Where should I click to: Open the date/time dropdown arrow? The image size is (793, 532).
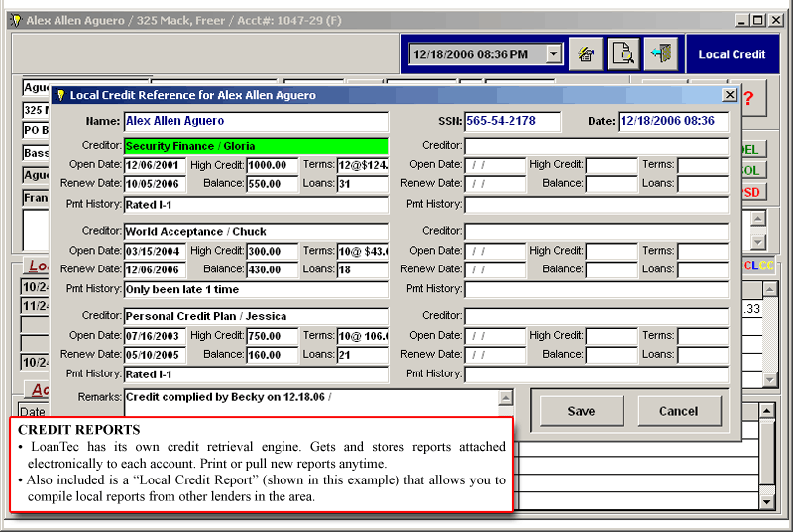click(x=554, y=53)
